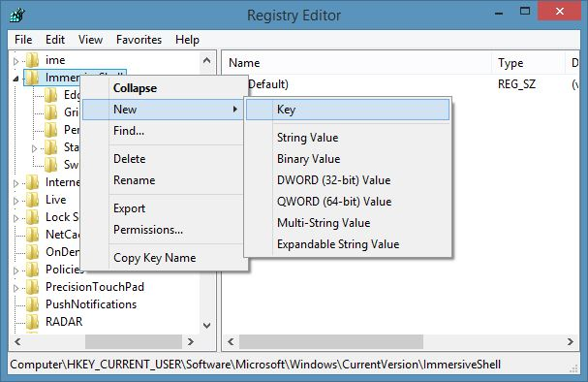Create a new Expandable String Value

(x=348, y=244)
